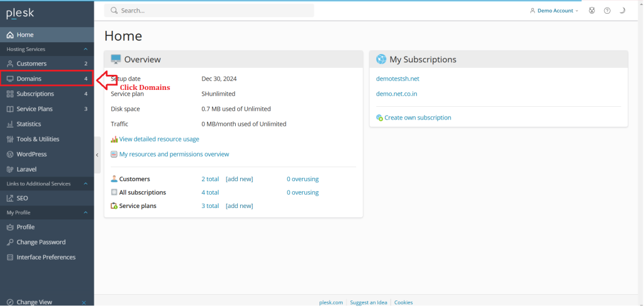Click the Plesk logo

tap(20, 14)
